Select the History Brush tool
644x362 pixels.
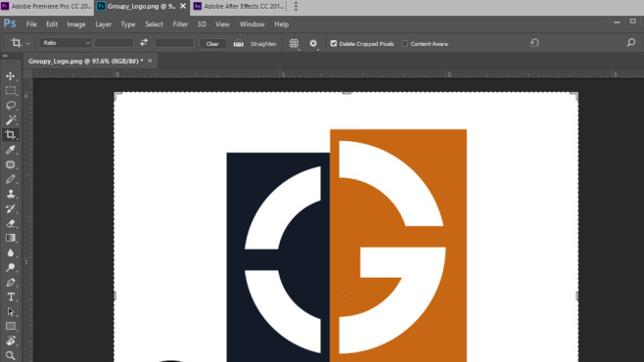point(10,209)
